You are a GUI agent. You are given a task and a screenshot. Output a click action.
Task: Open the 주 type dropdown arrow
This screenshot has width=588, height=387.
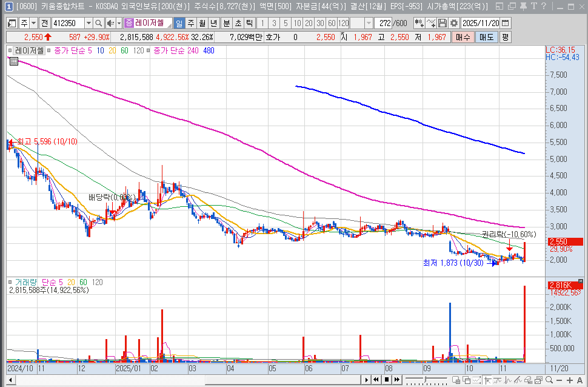click(x=33, y=23)
